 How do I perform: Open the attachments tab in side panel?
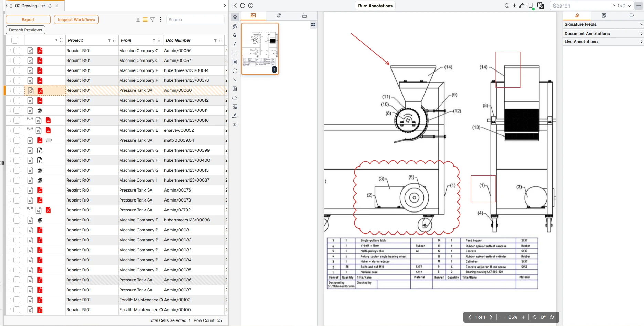pyautogui.click(x=279, y=15)
